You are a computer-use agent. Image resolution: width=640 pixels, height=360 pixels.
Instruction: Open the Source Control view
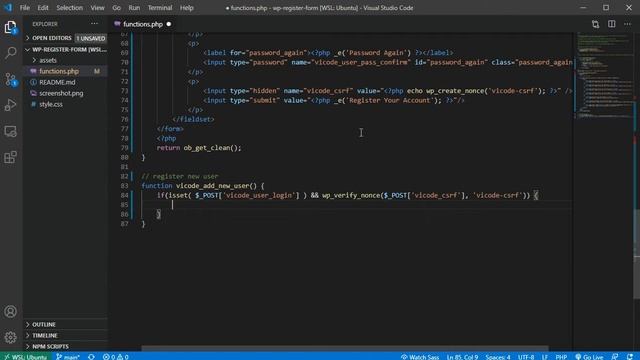[x=11, y=79]
